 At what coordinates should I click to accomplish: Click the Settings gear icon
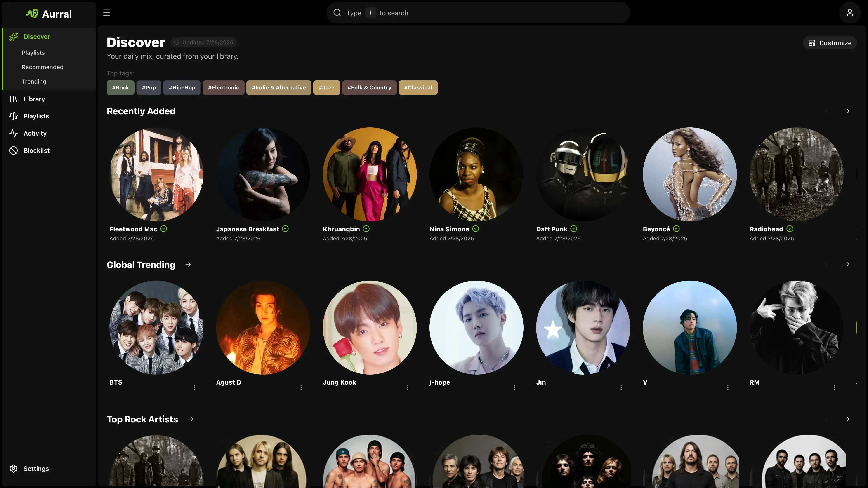(14, 469)
